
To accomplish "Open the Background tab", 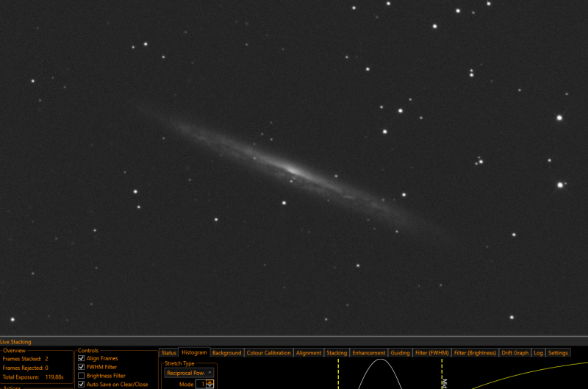I will (227, 353).
